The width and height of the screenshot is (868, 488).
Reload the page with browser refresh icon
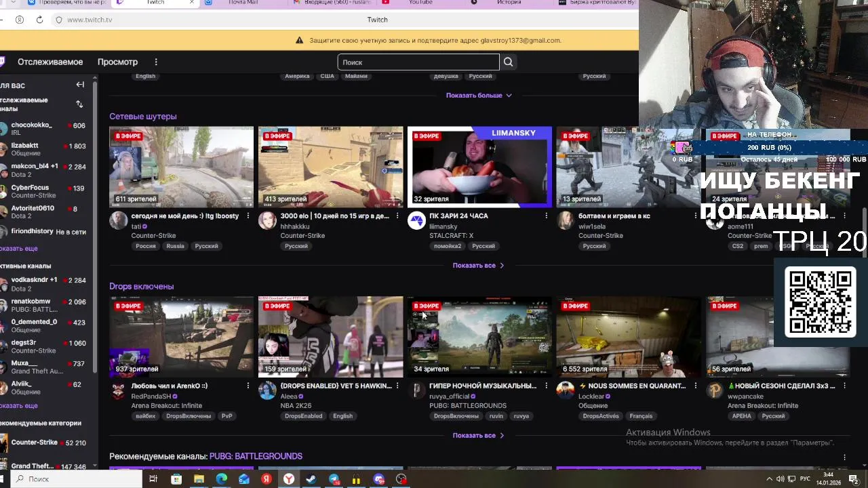click(39, 20)
